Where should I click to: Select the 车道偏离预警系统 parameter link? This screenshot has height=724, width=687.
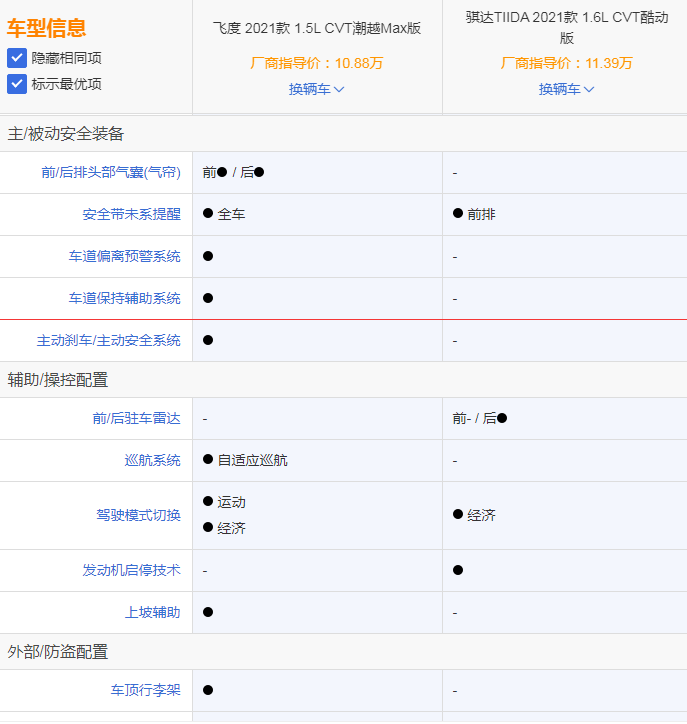click(124, 256)
